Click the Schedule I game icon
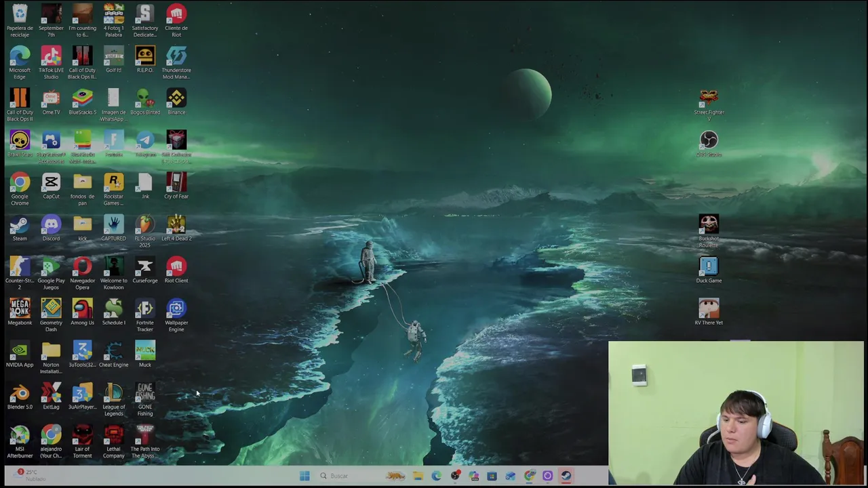Image resolution: width=868 pixels, height=488 pixels. pos(113,312)
